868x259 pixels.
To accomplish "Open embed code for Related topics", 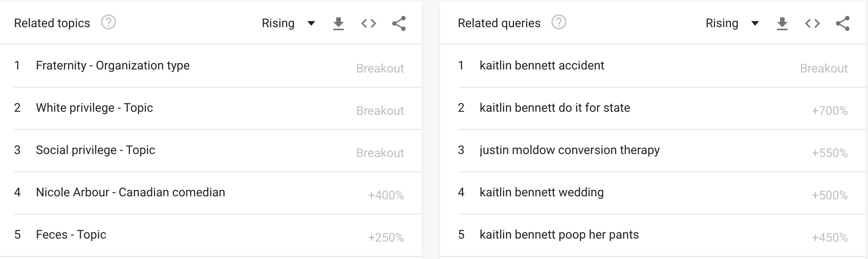I will pos(369,23).
